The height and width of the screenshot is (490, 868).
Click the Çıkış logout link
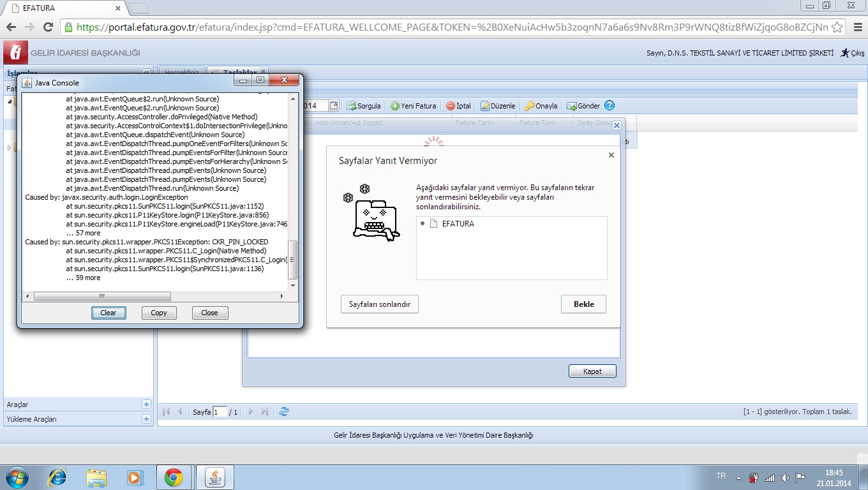coord(853,53)
